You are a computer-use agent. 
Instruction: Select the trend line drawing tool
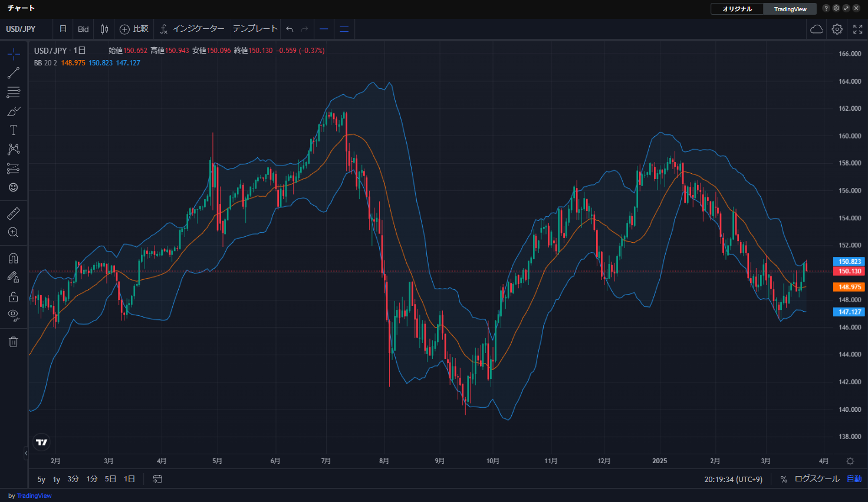(13, 73)
